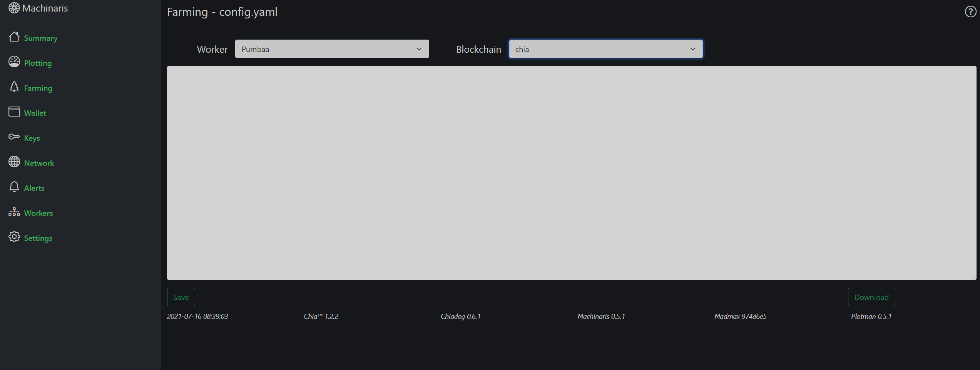980x370 pixels.
Task: Go to the Summary page
Action: [x=40, y=38]
